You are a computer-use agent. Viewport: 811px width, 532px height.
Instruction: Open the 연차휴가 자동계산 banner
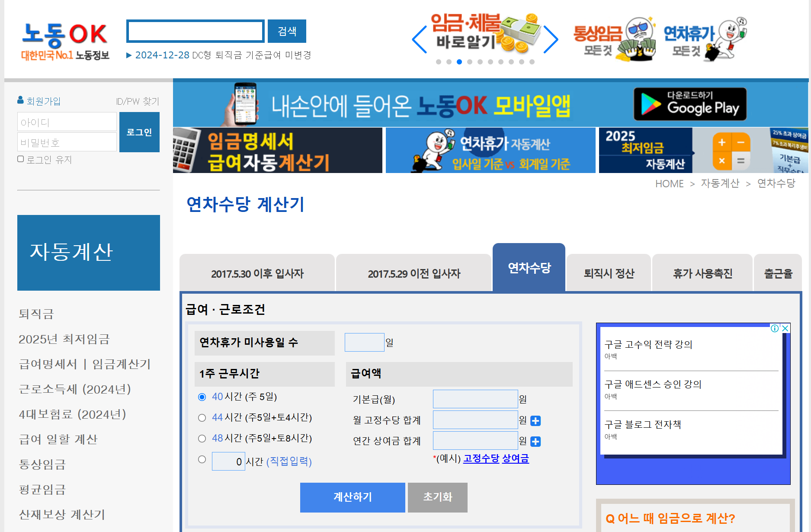click(x=490, y=150)
